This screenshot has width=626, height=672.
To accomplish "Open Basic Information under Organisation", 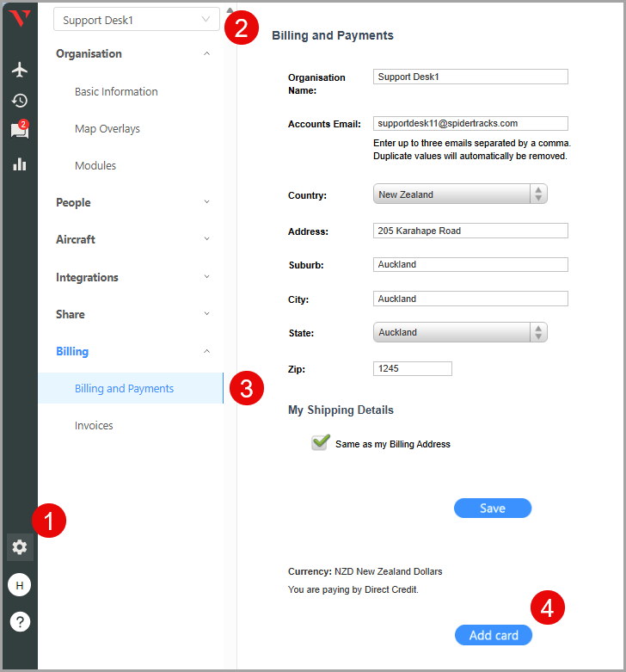I will click(x=116, y=92).
